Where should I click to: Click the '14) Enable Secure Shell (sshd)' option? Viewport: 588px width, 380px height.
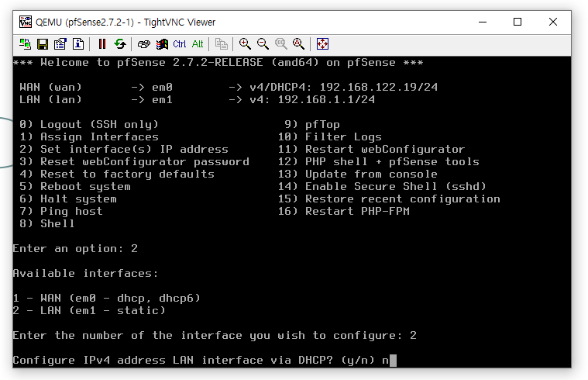point(382,187)
